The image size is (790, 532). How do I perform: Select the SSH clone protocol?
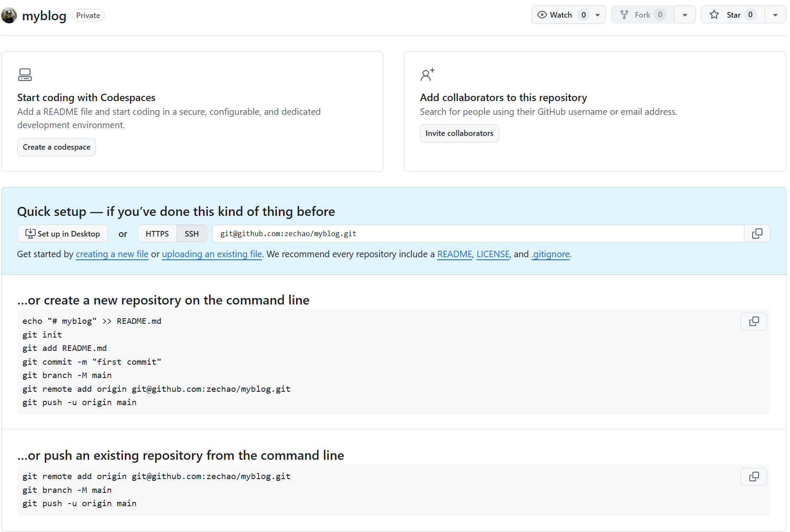[191, 234]
